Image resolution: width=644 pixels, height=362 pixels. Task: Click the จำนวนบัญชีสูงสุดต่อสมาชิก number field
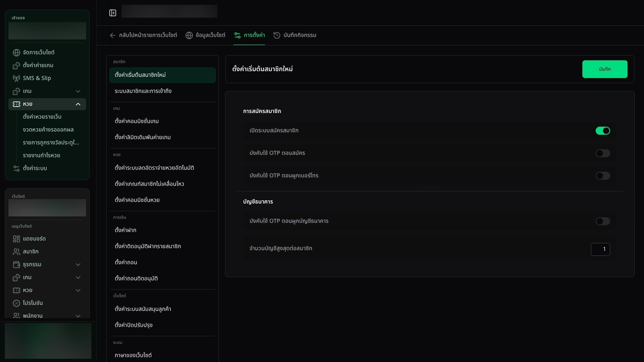pyautogui.click(x=601, y=249)
